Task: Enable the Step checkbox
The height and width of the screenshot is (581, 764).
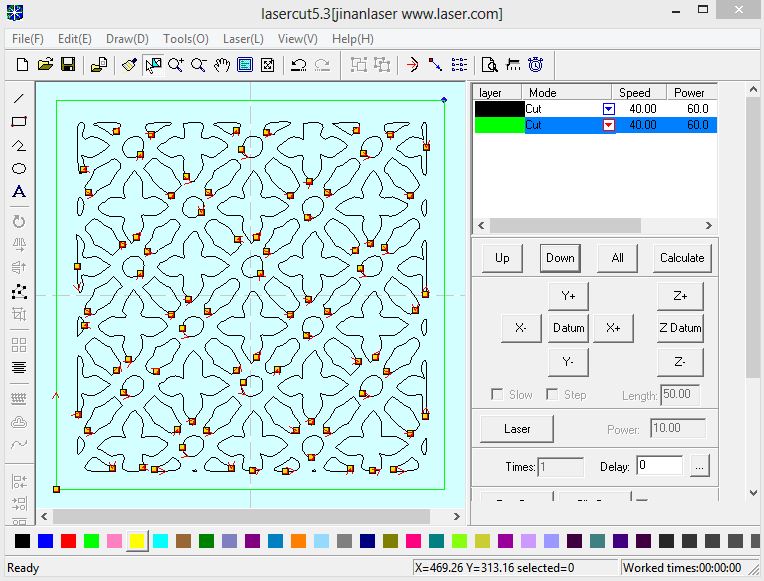Action: coord(552,394)
